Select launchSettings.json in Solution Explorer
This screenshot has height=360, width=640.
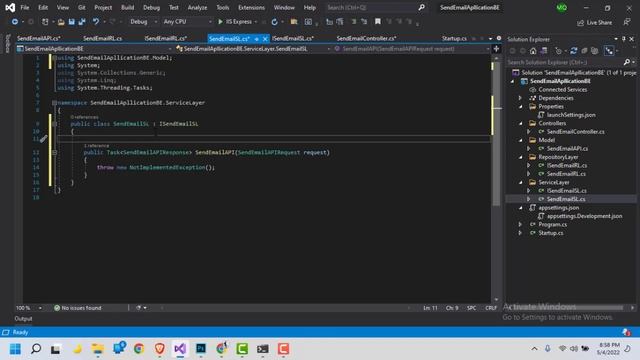coord(571,115)
